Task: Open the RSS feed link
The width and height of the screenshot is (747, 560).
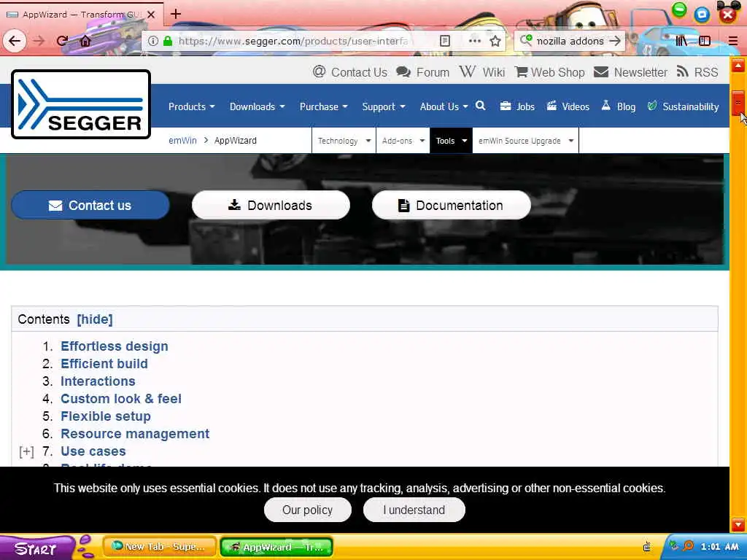Action: (697, 72)
